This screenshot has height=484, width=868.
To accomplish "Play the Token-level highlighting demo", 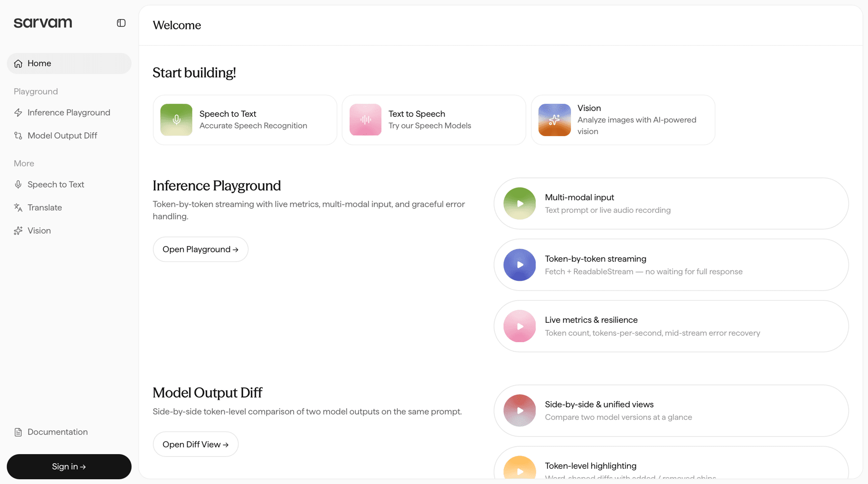I will (520, 468).
